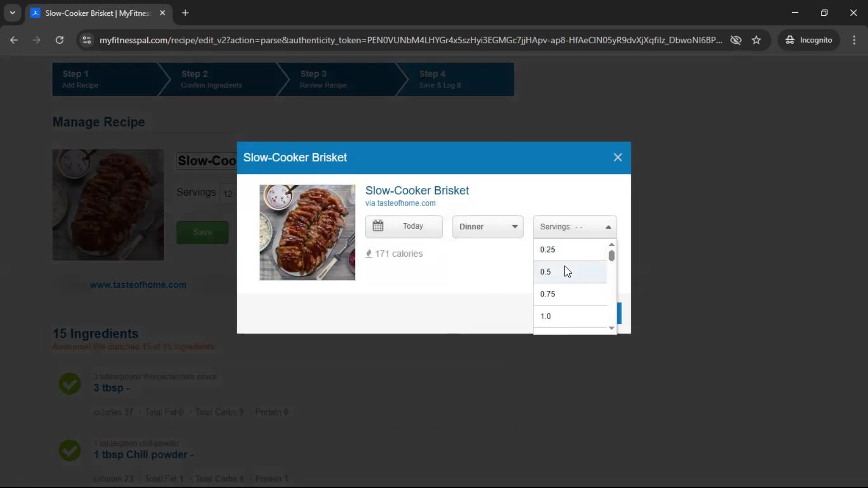Open the site information icon in the address bar
Viewport: 868px width, 488px height.
pos(86,40)
